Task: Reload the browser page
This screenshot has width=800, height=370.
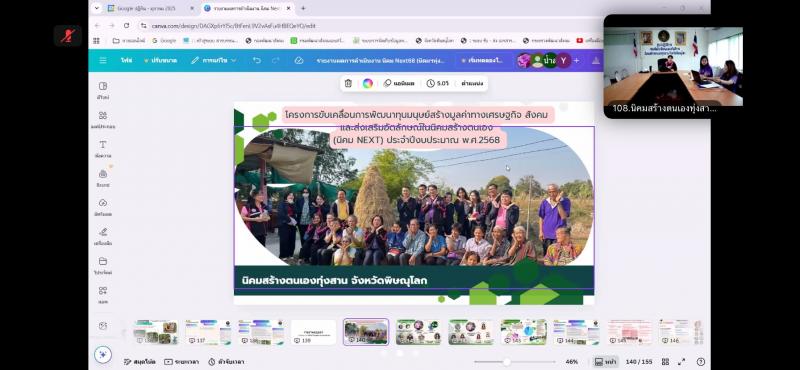Action: tap(126, 25)
